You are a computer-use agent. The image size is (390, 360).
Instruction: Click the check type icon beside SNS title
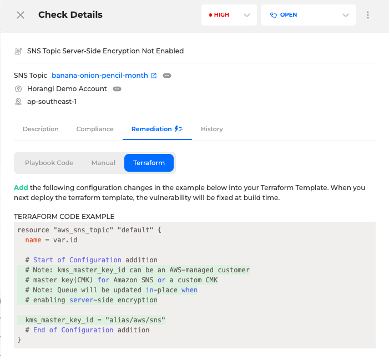18,51
